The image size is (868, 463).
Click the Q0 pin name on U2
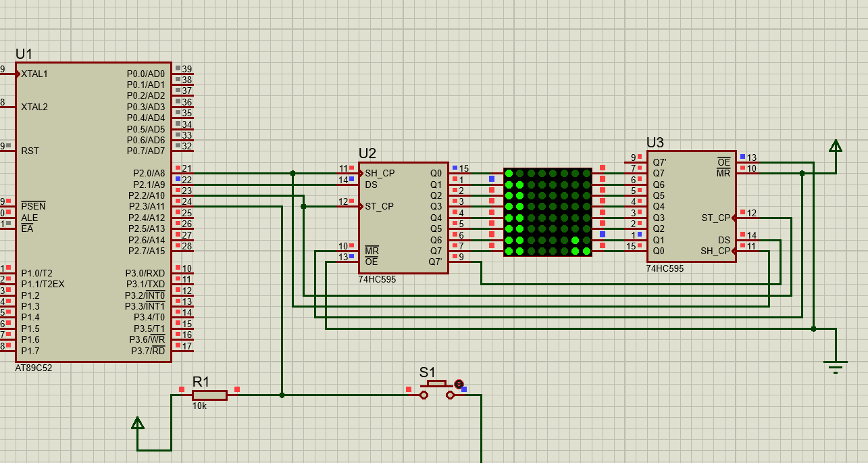tap(436, 173)
